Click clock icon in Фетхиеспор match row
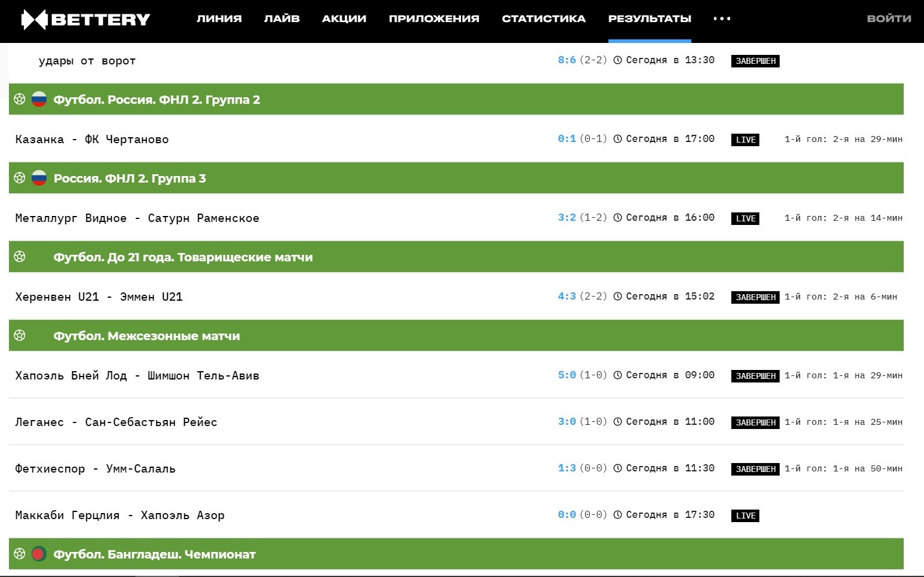Image resolution: width=924 pixels, height=577 pixels. [x=618, y=468]
